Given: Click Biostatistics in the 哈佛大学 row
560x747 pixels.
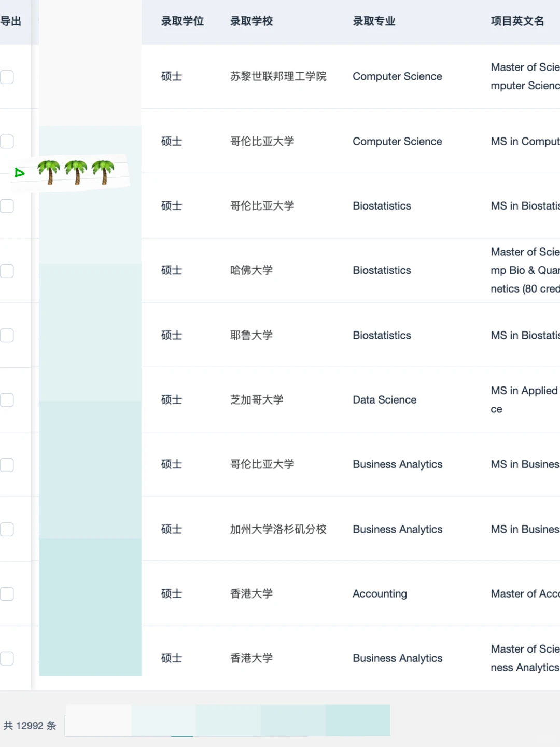Looking at the screenshot, I should (x=382, y=270).
